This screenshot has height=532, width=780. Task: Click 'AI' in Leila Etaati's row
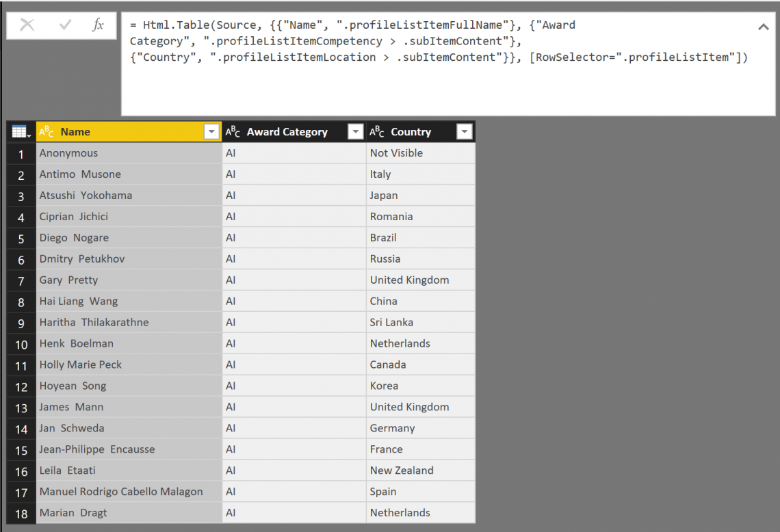pyautogui.click(x=294, y=470)
